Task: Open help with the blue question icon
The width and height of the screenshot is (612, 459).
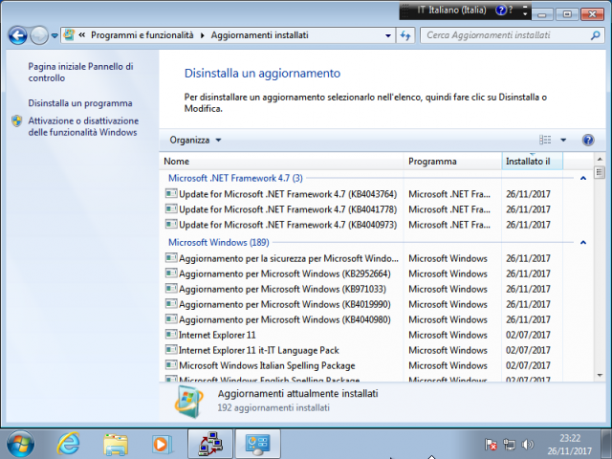Action: point(588,140)
